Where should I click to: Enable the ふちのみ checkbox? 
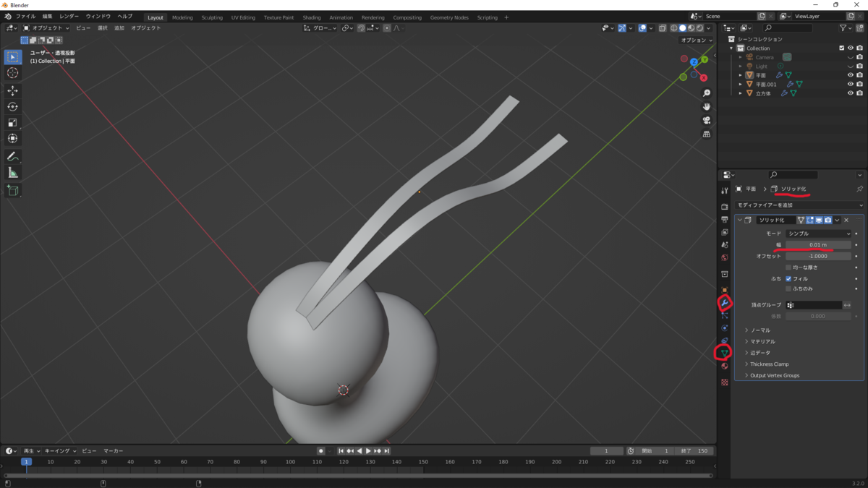(788, 288)
